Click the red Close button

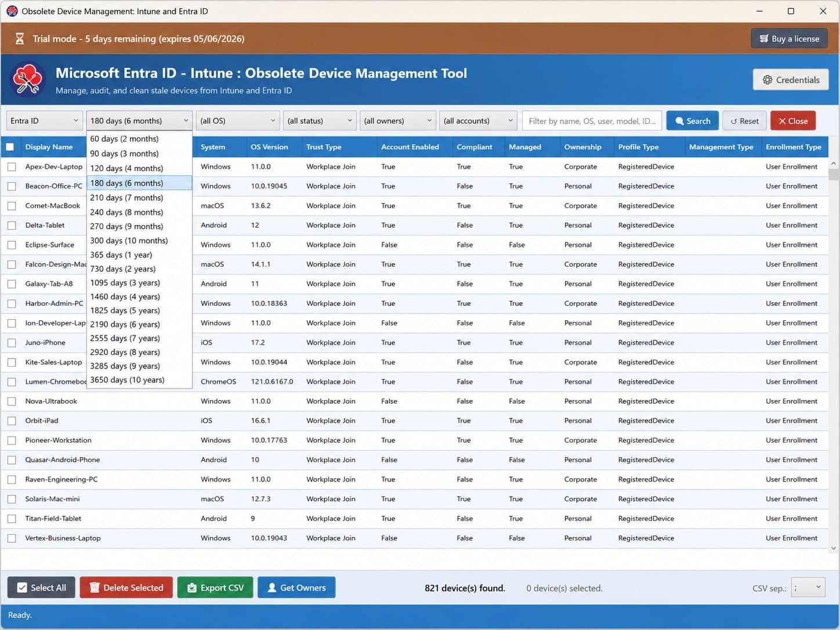tap(793, 121)
